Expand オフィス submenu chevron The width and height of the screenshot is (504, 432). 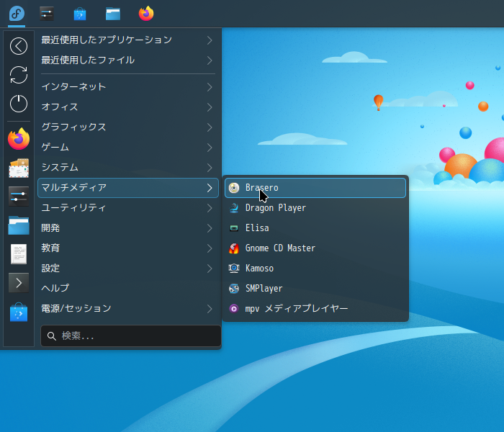[210, 107]
